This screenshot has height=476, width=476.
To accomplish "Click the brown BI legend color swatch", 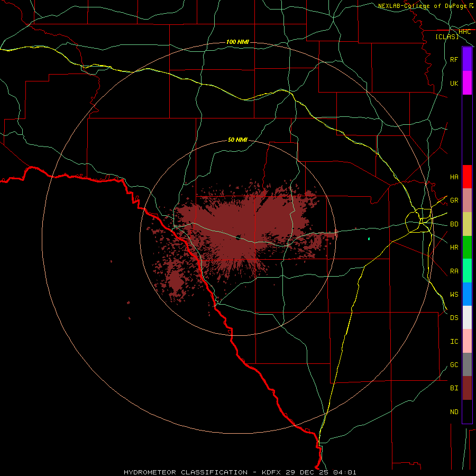I will pos(467,388).
